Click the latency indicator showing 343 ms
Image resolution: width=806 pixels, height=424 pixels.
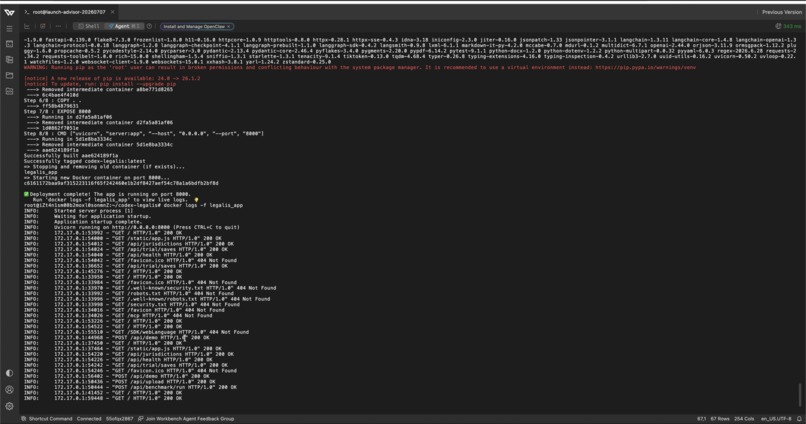coord(788,26)
